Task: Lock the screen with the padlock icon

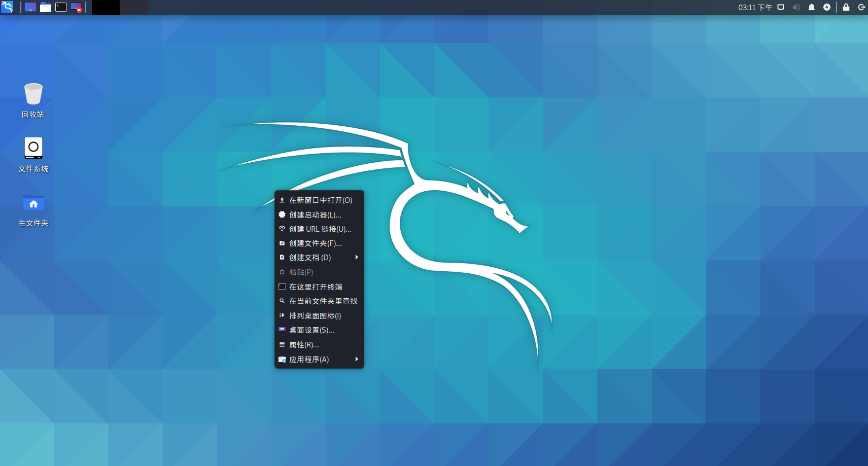Action: pos(846,7)
